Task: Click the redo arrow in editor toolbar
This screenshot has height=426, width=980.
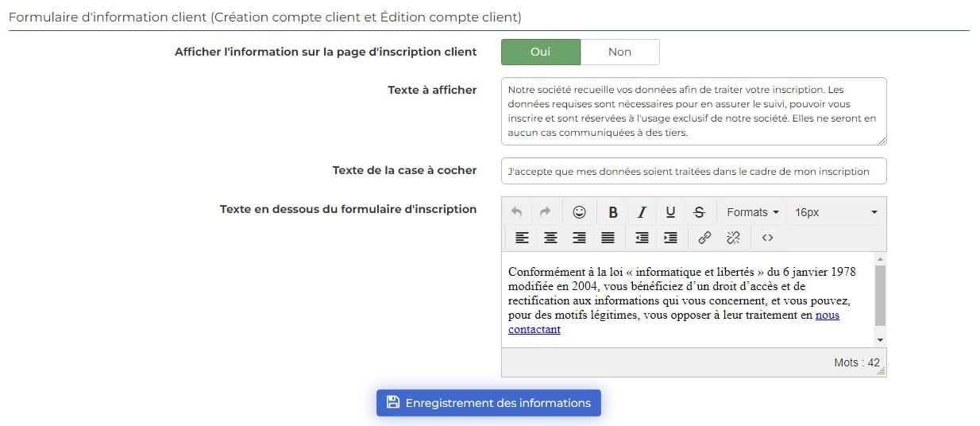Action: (x=545, y=212)
